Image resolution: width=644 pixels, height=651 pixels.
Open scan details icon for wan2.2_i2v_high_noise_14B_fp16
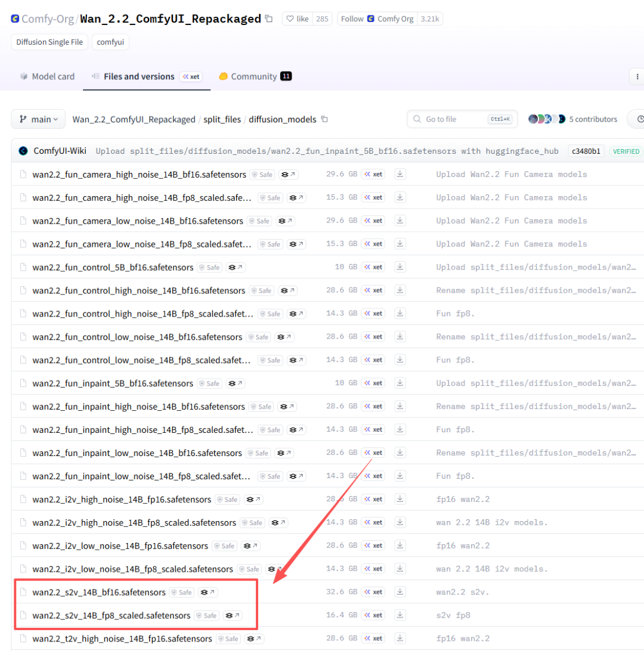pos(253,500)
